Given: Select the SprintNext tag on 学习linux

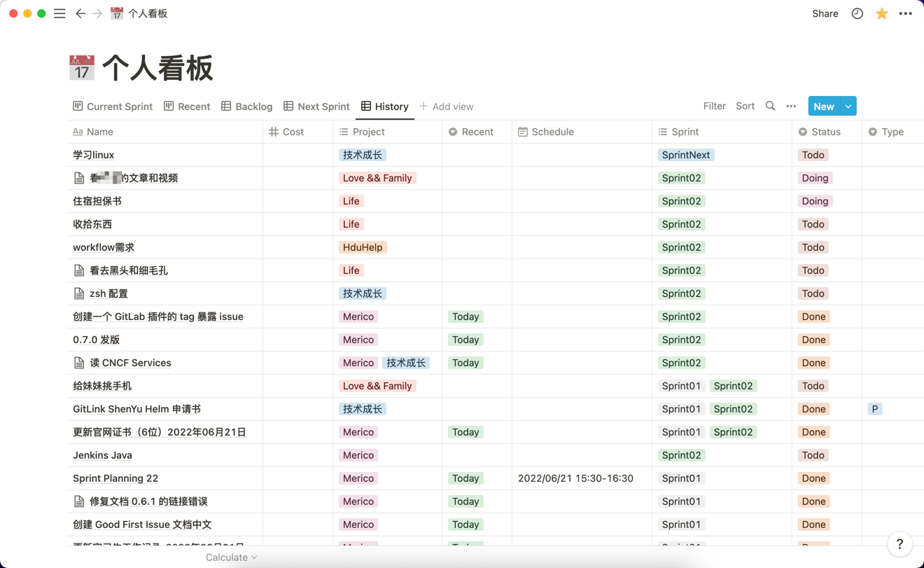Looking at the screenshot, I should (686, 155).
